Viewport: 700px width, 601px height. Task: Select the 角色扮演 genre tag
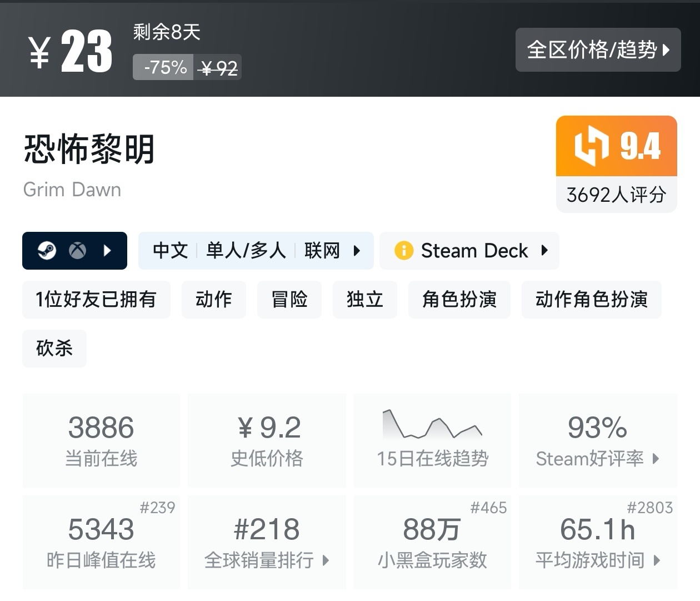459,300
